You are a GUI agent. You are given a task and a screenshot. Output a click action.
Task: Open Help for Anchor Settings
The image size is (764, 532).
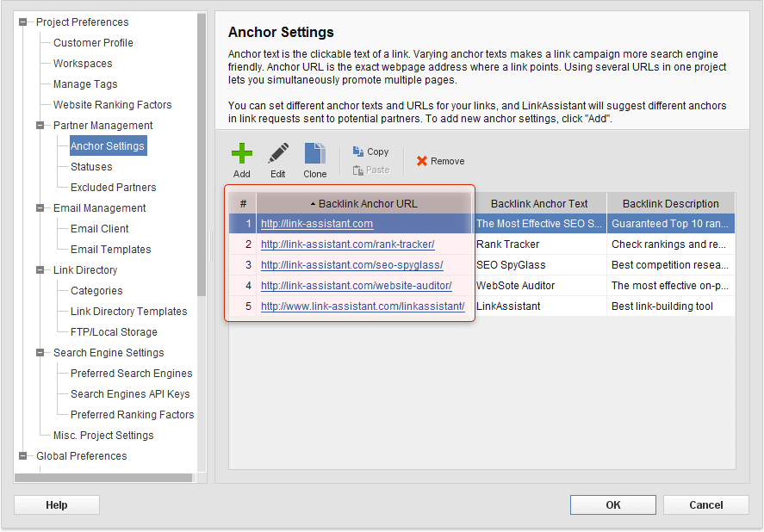click(56, 504)
